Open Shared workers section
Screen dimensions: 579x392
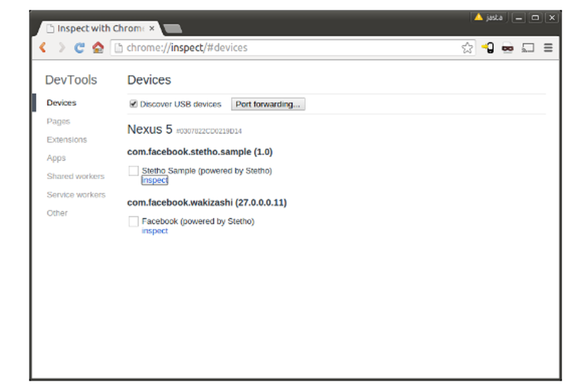[76, 176]
